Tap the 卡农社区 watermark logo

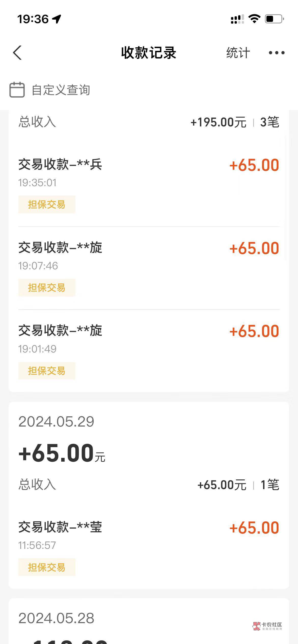[x=267, y=626]
